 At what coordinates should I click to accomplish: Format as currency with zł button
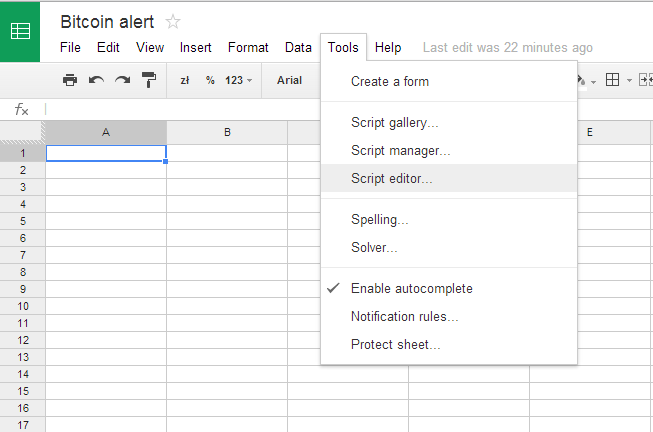[x=185, y=80]
